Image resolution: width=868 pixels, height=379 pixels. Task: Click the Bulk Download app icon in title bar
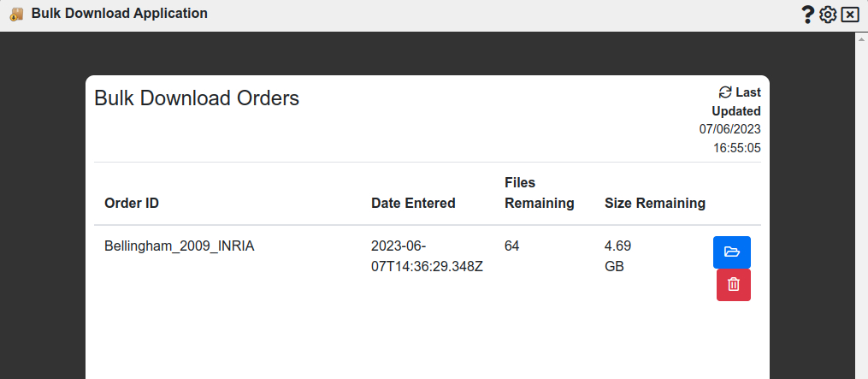click(x=17, y=15)
